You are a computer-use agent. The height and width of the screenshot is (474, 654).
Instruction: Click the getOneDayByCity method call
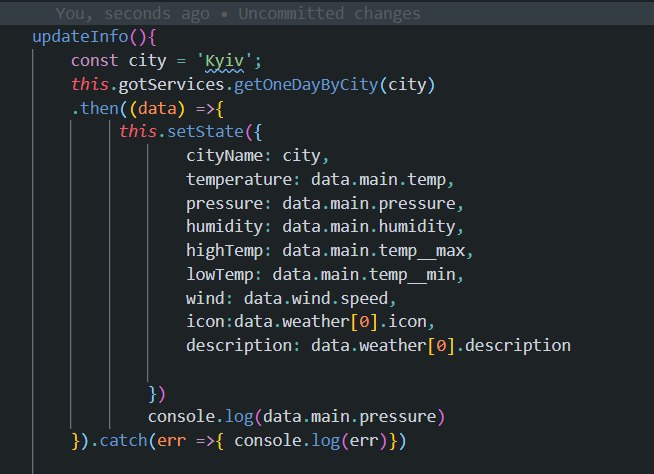(306, 85)
